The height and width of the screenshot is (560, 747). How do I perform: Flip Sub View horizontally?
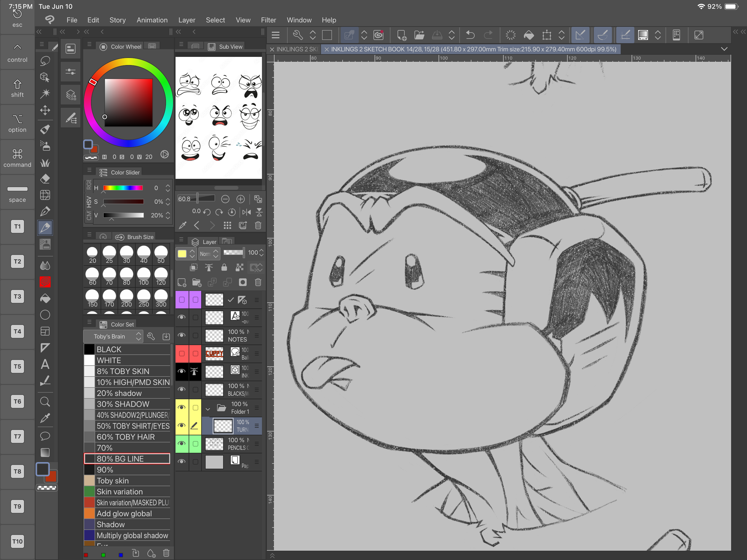[247, 212]
